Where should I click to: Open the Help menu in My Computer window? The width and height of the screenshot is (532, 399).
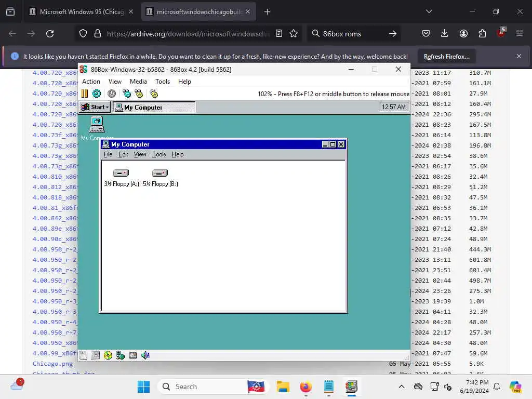178,154
